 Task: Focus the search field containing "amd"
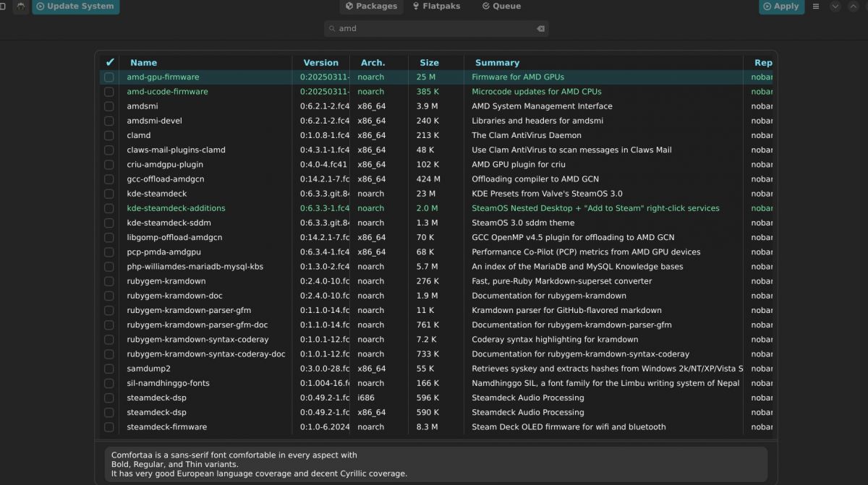click(x=436, y=29)
